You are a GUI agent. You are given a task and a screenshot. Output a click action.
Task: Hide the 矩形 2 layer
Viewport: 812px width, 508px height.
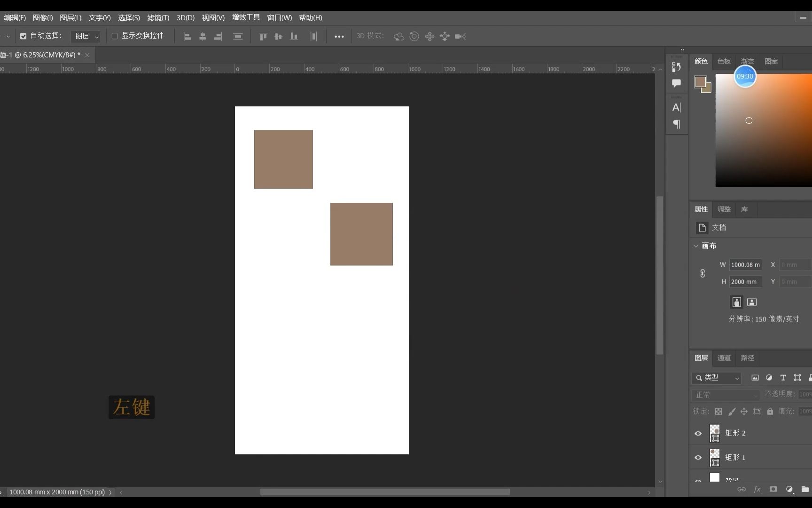pos(698,433)
